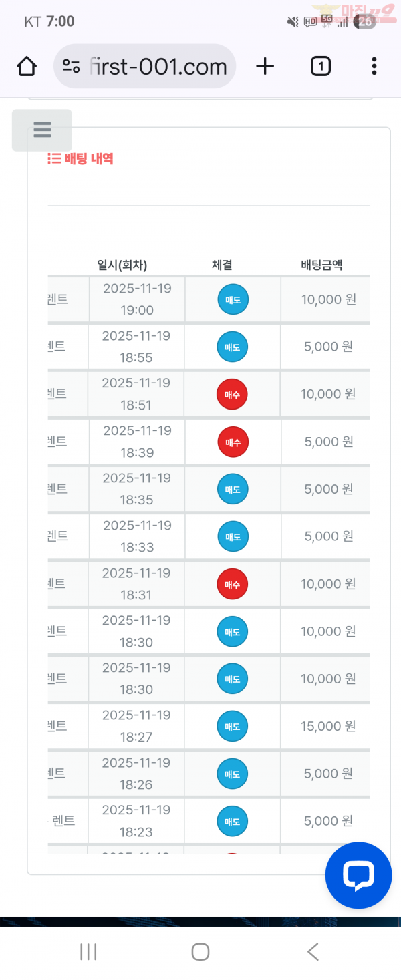Click the home icon in the browser toolbar
Screen dimensions: 401x980
(26, 66)
